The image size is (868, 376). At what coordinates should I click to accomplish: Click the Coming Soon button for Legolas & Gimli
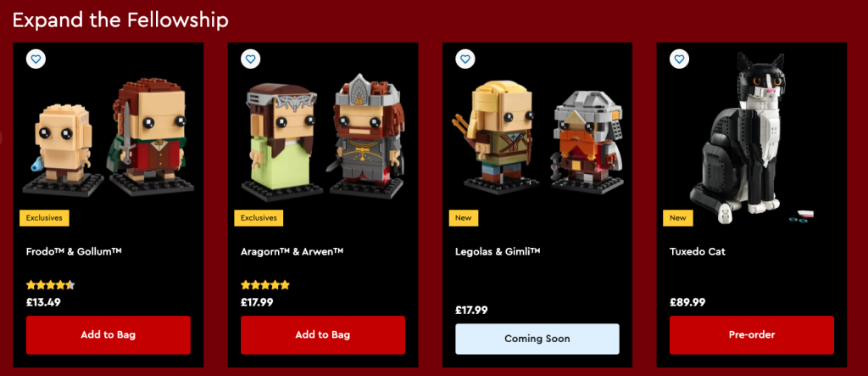(537, 339)
